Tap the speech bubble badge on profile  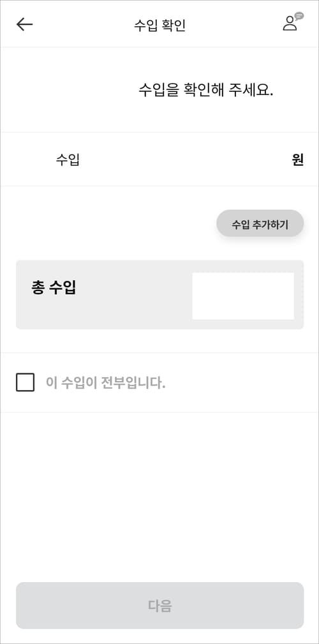click(300, 15)
